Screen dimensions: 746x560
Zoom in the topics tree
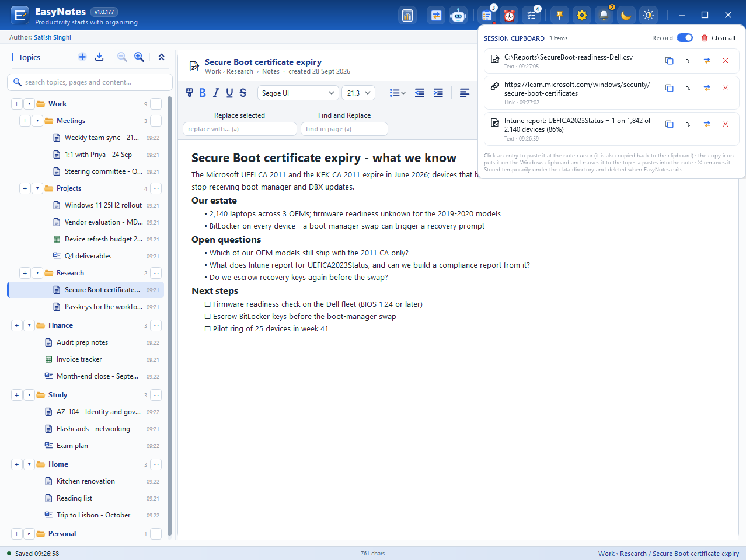[139, 57]
